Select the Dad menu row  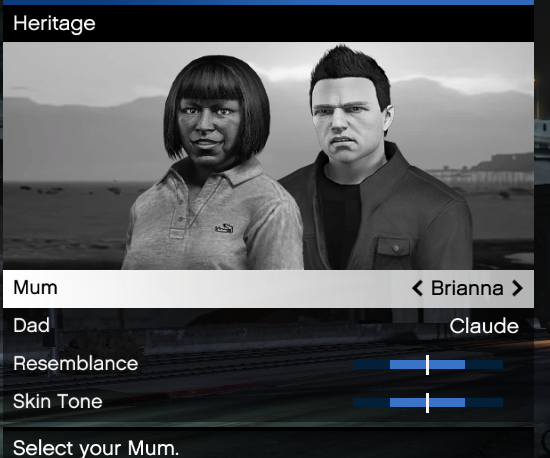point(268,326)
